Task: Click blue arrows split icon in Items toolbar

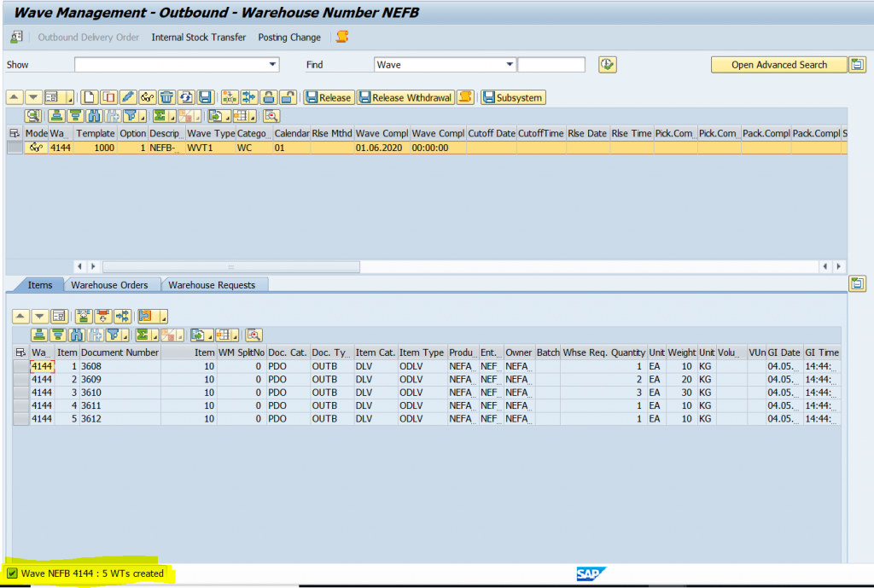Action: (x=123, y=317)
